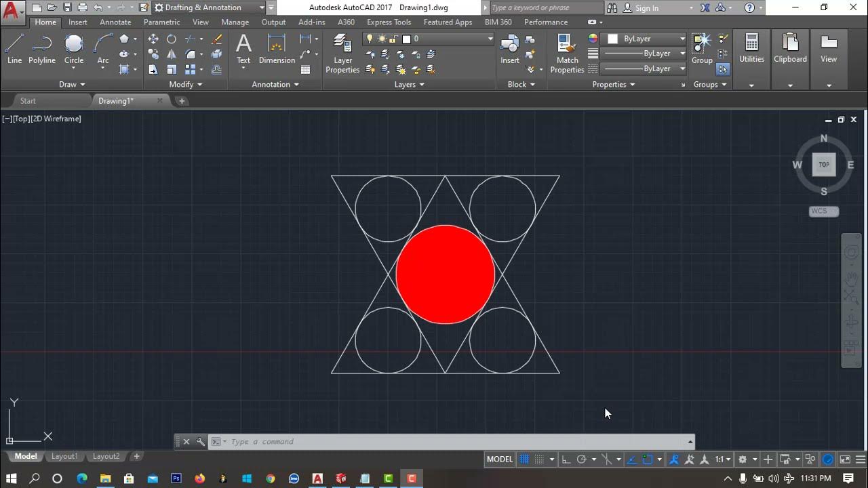
Task: Click the Plot (print) icon
Action: [83, 7]
